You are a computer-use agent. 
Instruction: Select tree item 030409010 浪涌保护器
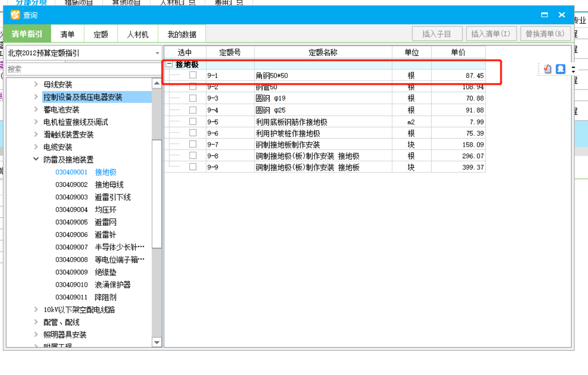point(92,284)
